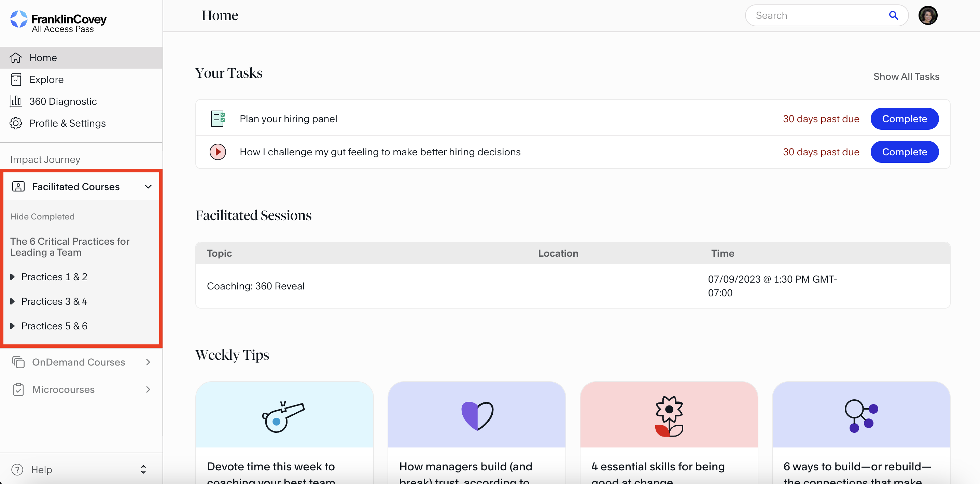Open the Explore menu item

click(46, 80)
